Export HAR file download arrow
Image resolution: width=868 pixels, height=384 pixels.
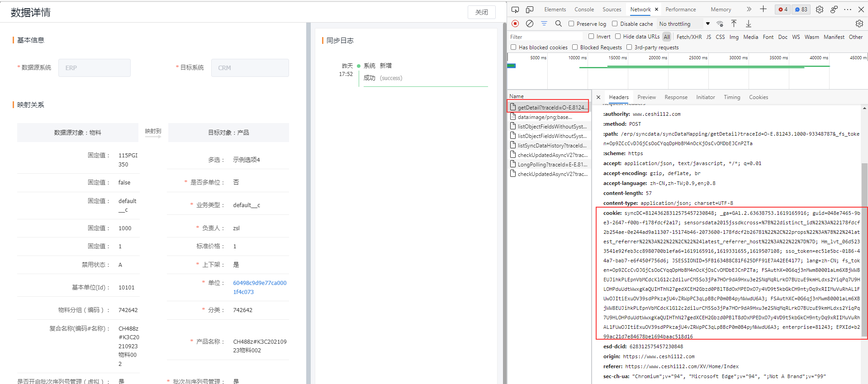pos(749,24)
